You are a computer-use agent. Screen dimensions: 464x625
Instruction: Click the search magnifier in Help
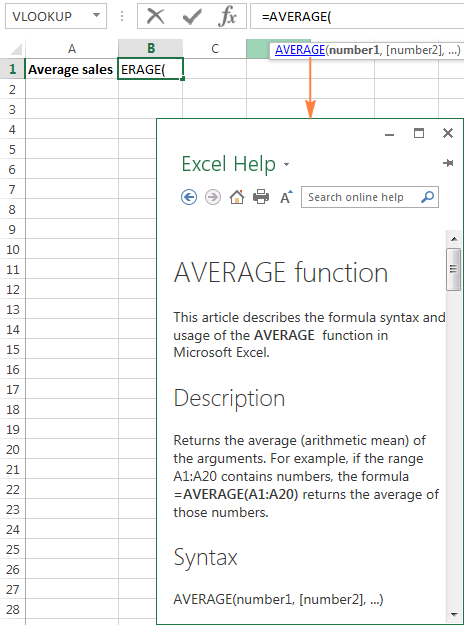427,197
